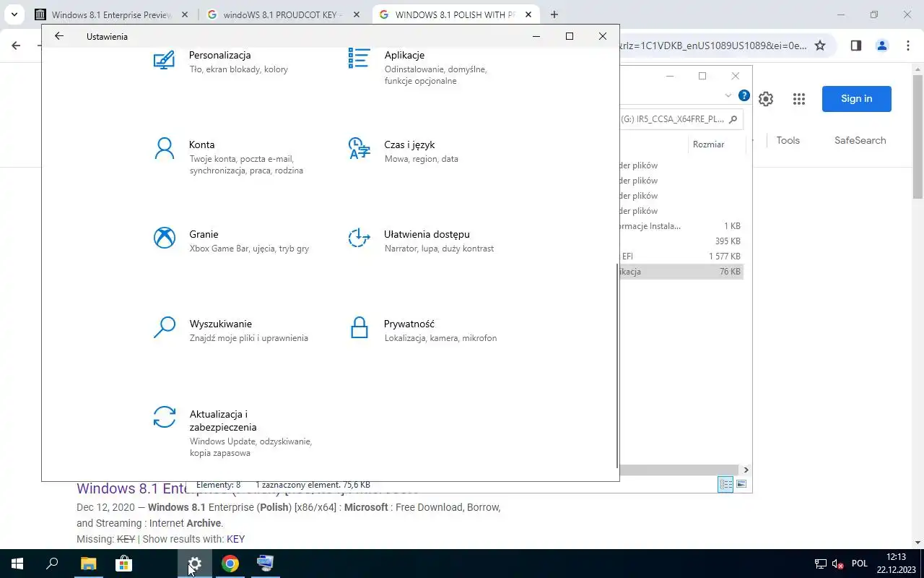Open Konta settings label

pos(201,144)
